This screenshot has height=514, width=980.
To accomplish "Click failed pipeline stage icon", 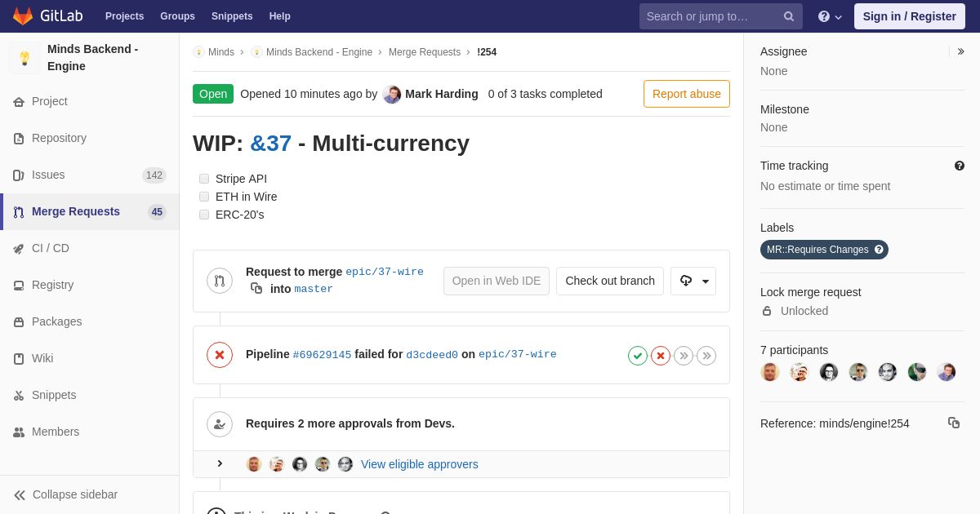I will pyautogui.click(x=661, y=356).
